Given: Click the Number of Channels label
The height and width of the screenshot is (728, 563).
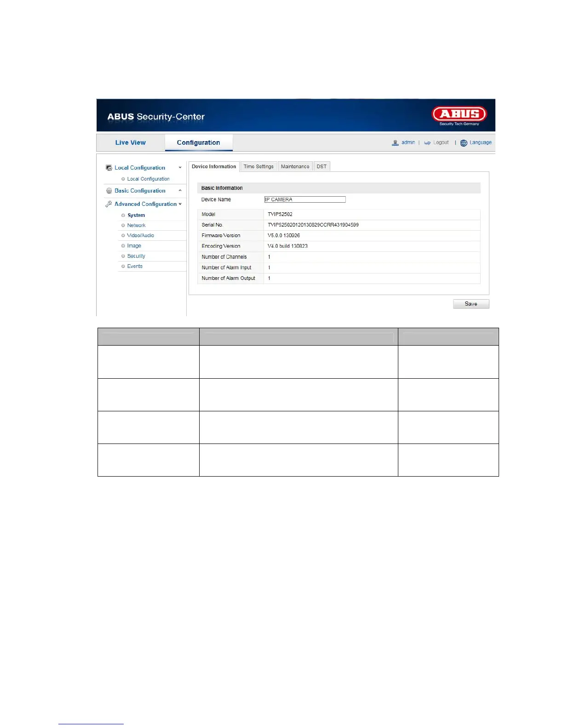Looking at the screenshot, I should pos(224,257).
